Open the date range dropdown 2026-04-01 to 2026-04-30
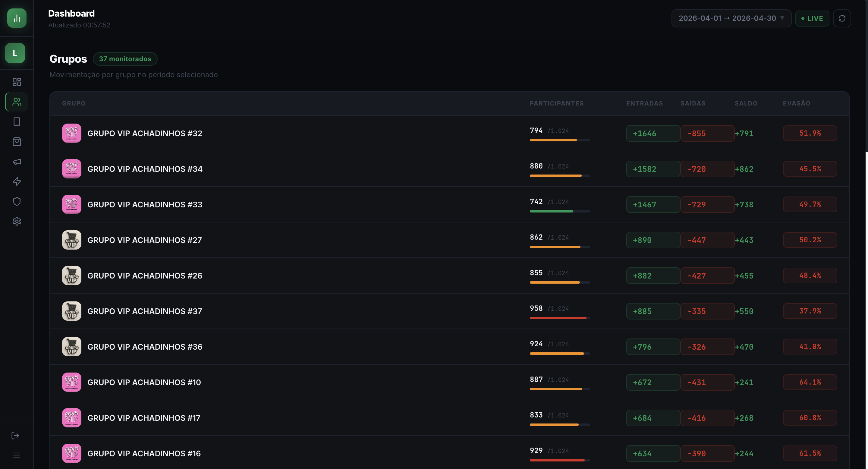 pos(731,18)
